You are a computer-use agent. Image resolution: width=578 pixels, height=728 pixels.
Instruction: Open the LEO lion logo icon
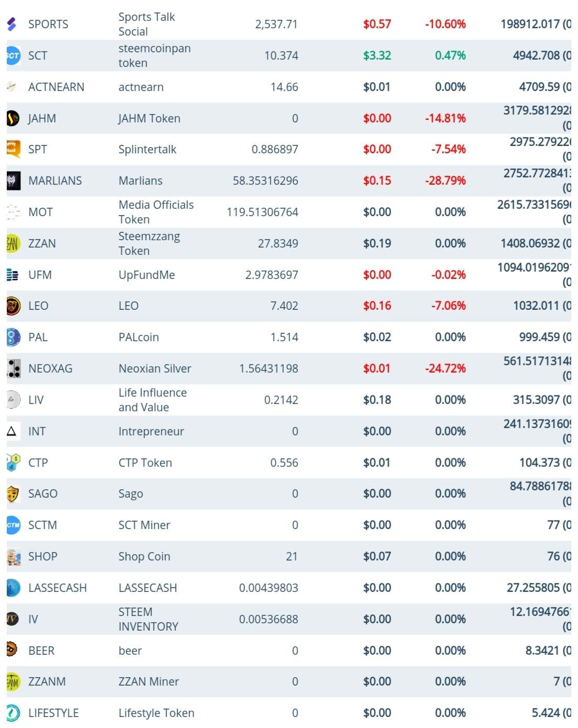[x=13, y=306]
